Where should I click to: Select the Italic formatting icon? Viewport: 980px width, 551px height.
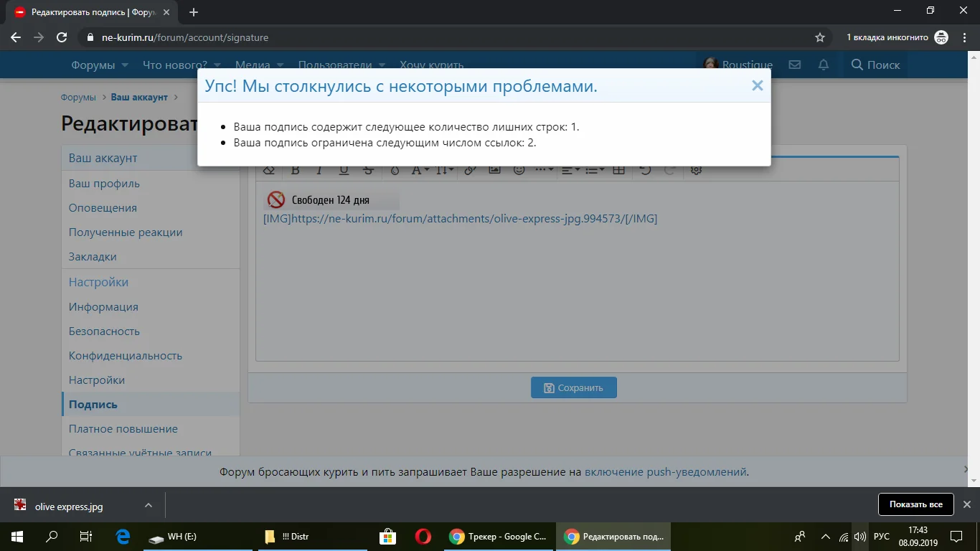319,170
